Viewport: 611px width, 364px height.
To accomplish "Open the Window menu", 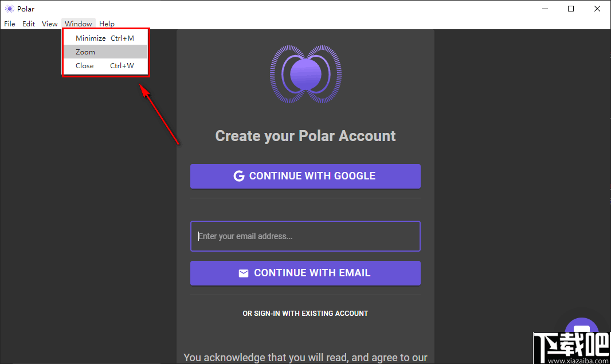I will click(79, 24).
